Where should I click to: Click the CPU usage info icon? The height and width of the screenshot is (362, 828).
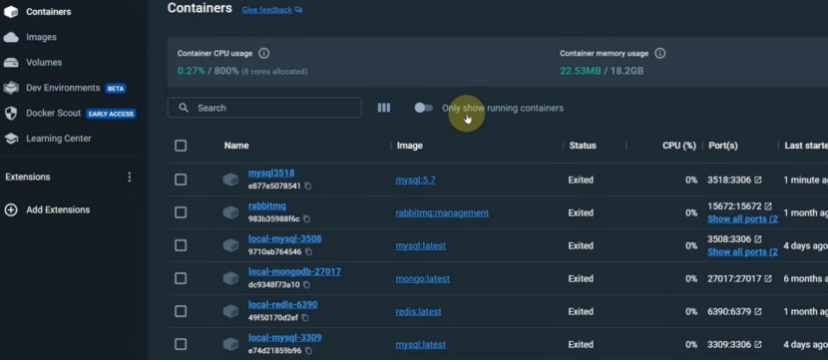(264, 53)
